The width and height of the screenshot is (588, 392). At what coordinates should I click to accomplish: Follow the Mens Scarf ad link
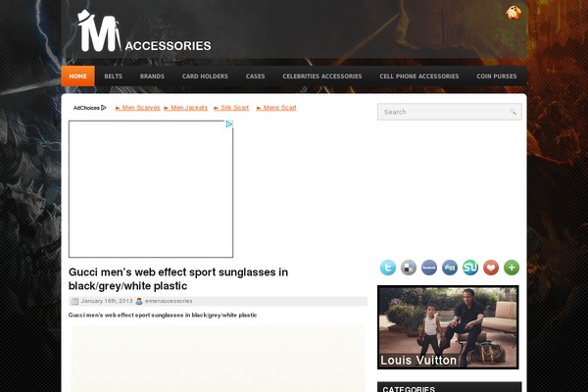pyautogui.click(x=276, y=108)
